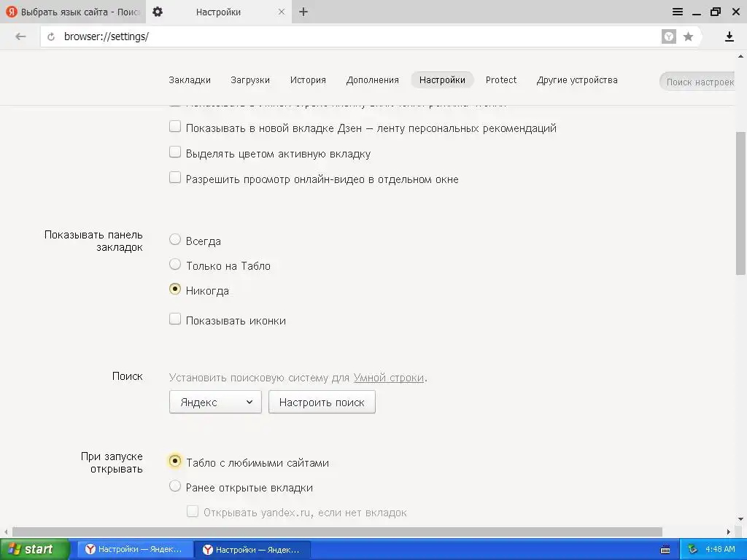Click the scroll up arrow
The image size is (747, 560).
tap(740, 57)
